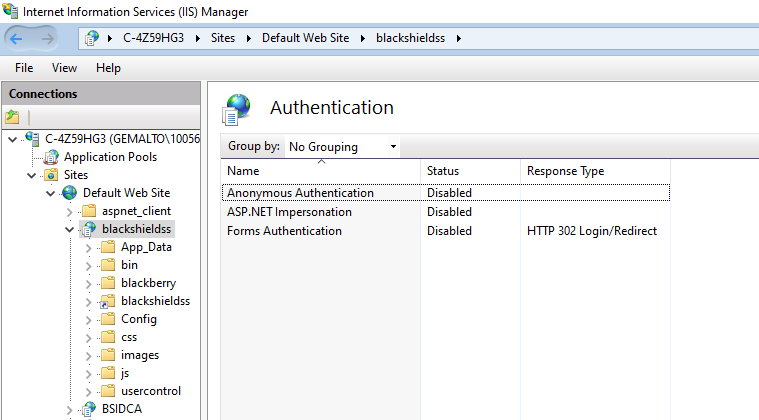
Task: Click Default Web Site in breadcrumb
Action: point(305,38)
